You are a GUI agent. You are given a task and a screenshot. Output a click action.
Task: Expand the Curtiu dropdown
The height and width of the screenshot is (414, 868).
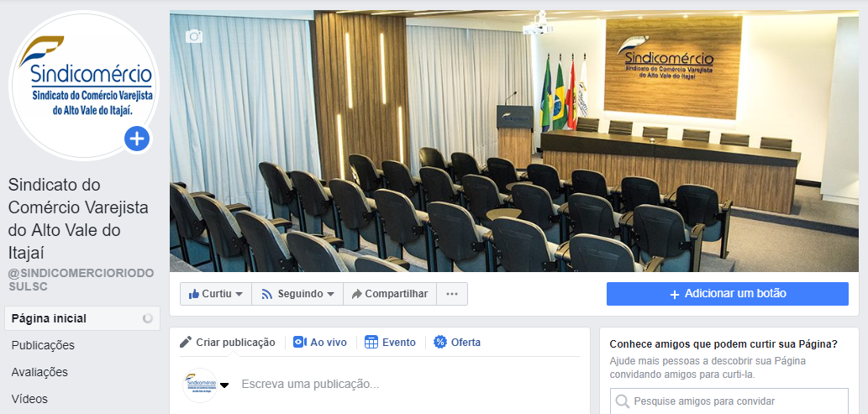tap(216, 294)
